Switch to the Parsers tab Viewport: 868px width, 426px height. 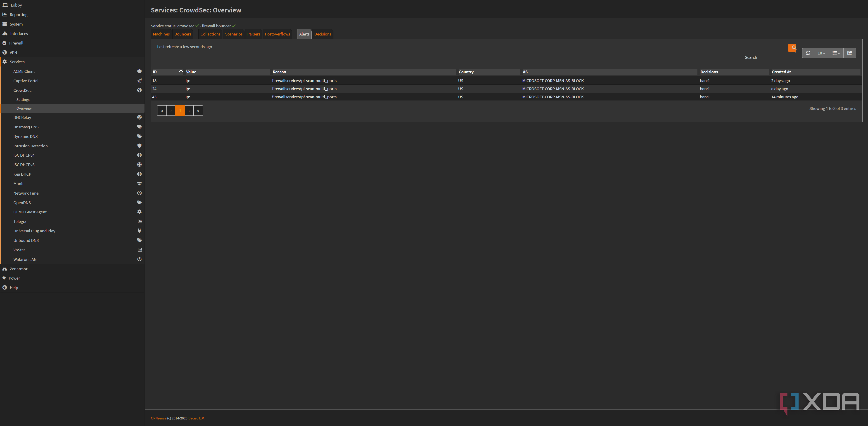tap(254, 34)
